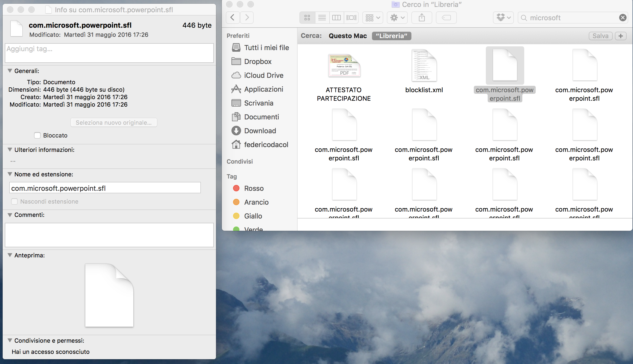Open the gear action menu
The height and width of the screenshot is (364, 633).
pyautogui.click(x=397, y=18)
